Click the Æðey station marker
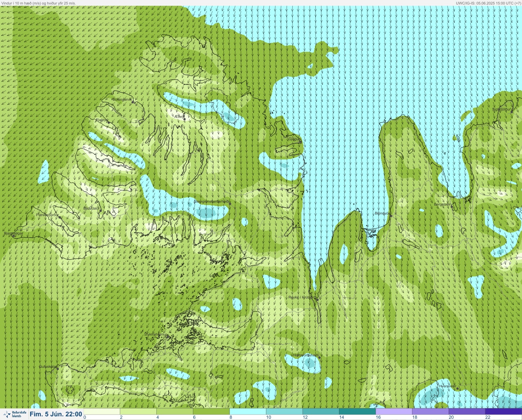This screenshot has height=420, width=522. pos(184,119)
